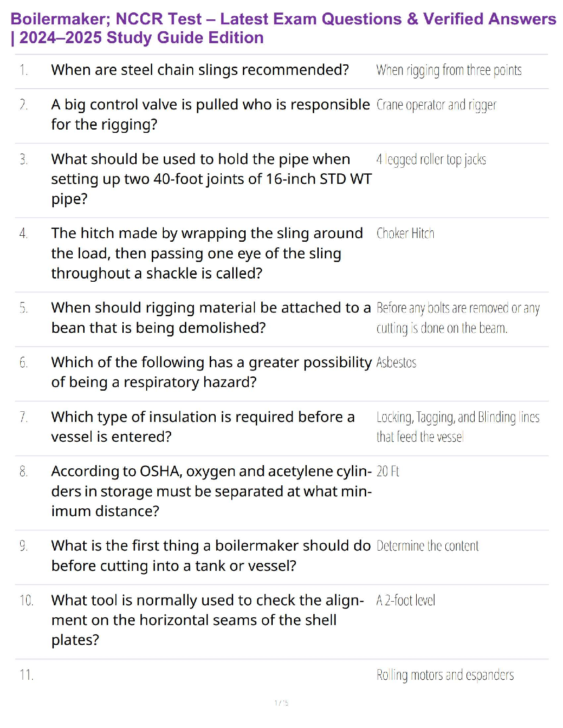Click the question about 16-inch STD WT pipe
Screen dimensions: 563x728
pos(211,179)
